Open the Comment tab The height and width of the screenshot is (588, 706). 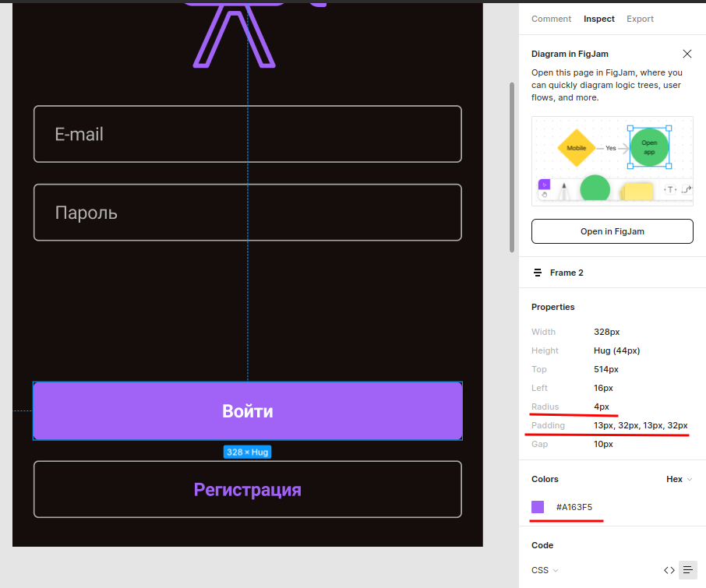coord(551,19)
